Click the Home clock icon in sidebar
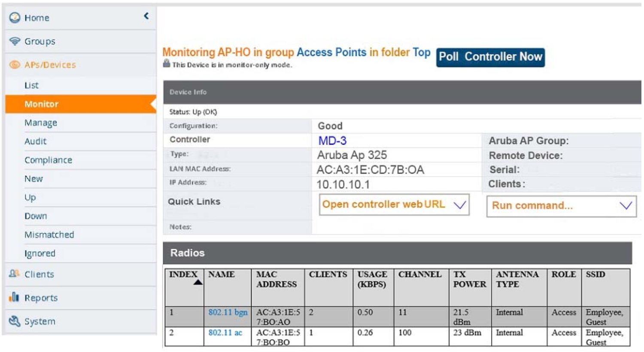The width and height of the screenshot is (644, 352). [15, 18]
